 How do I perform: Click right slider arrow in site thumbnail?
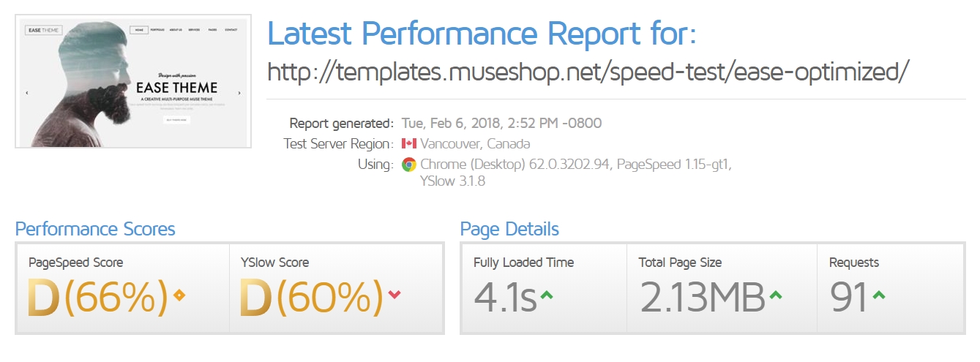click(x=239, y=94)
